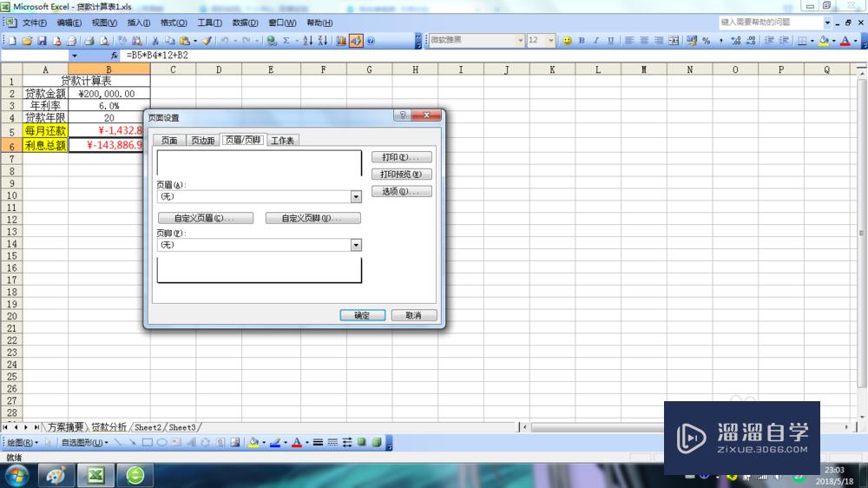Switch to the 页面 tab
The height and width of the screenshot is (488, 868).
click(x=169, y=141)
